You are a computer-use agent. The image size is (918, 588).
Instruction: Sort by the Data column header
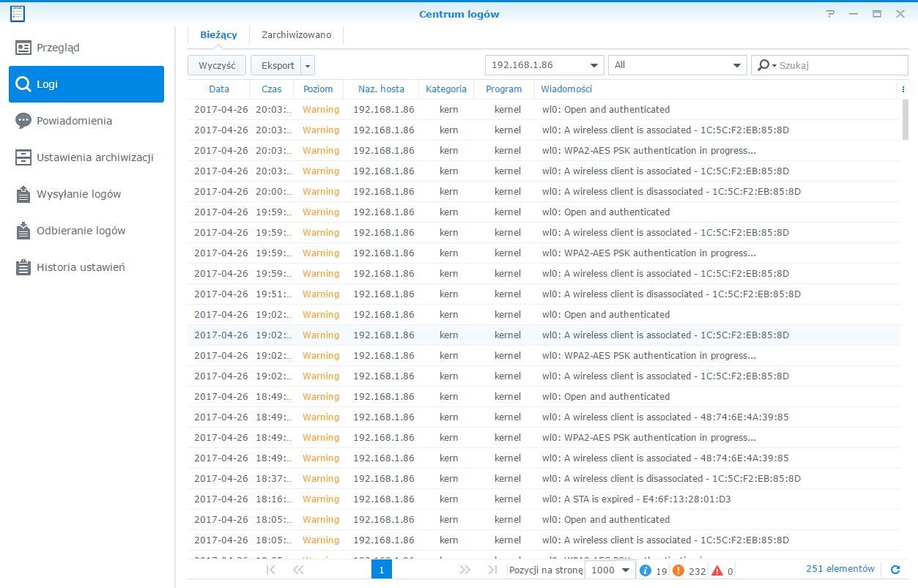(219, 89)
